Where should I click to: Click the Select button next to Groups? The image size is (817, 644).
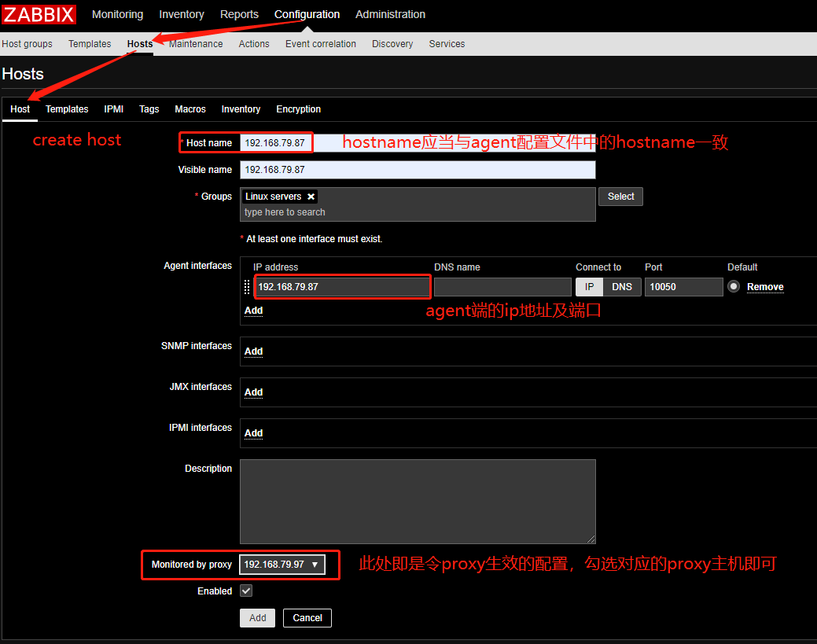point(620,196)
